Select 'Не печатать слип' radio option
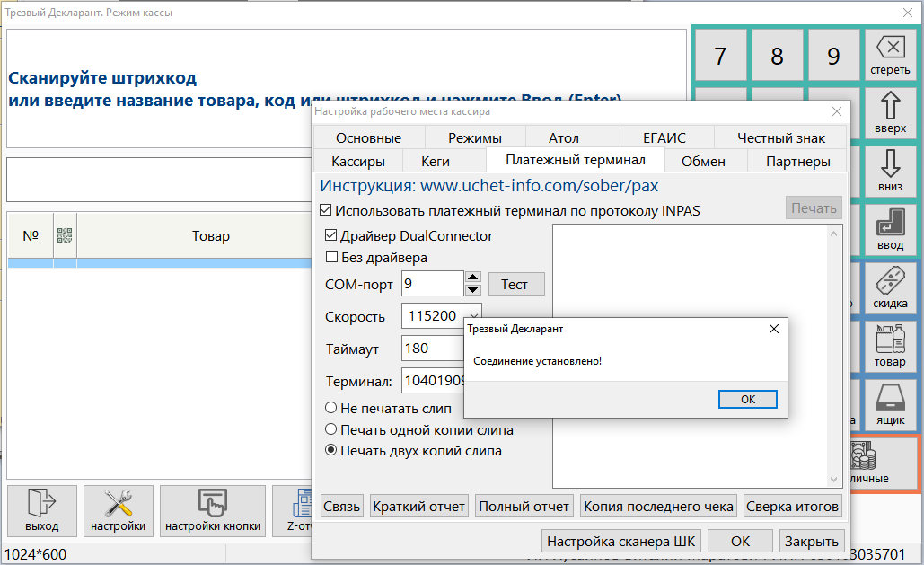This screenshot has height=565, width=924. tap(331, 408)
